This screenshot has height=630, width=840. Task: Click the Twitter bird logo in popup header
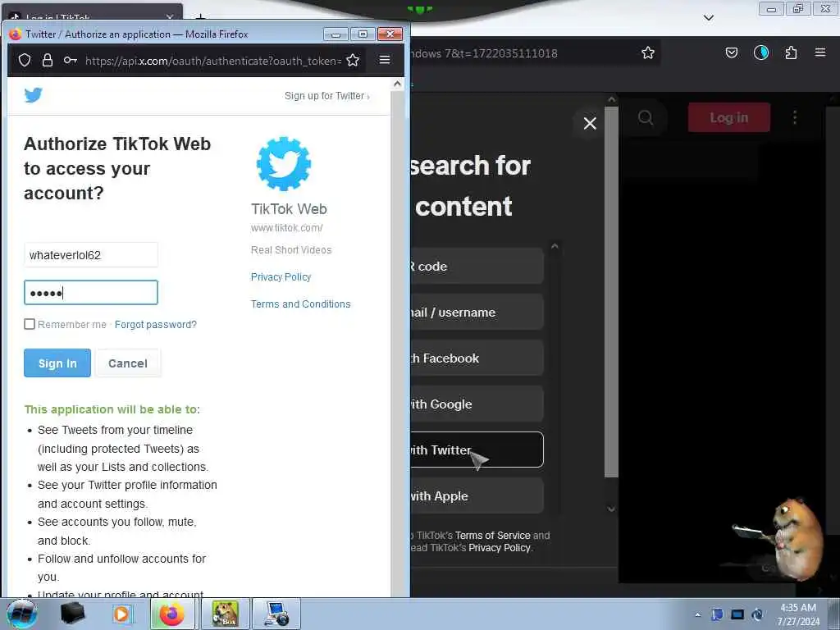click(33, 95)
